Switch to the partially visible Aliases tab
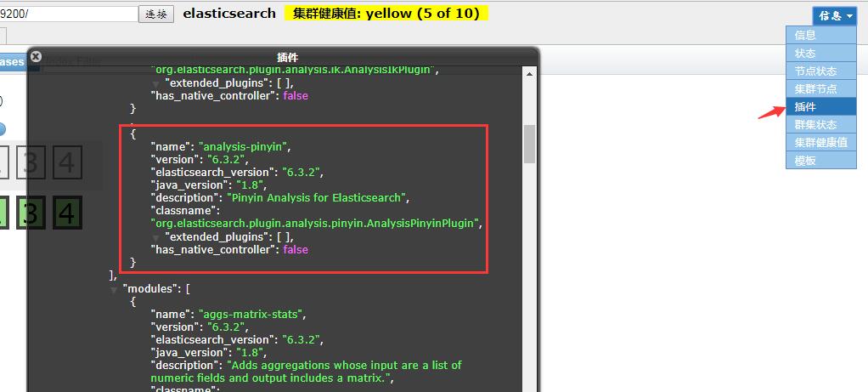 point(12,62)
